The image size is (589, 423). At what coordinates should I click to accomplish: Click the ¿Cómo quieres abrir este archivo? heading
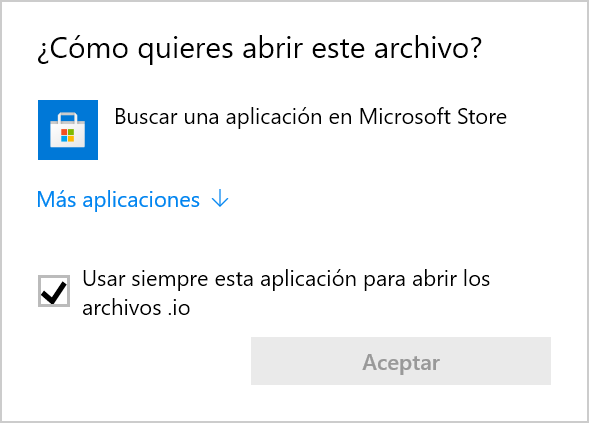(x=259, y=49)
